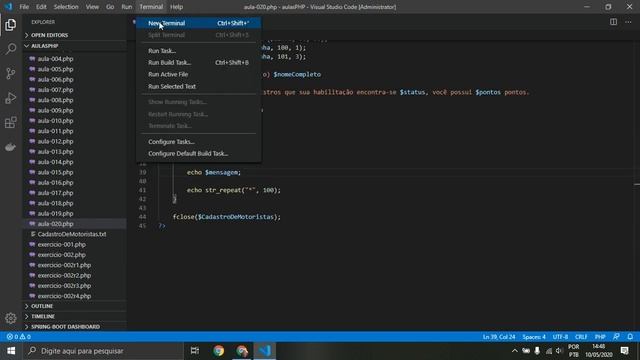Open the Run menu

pyautogui.click(x=127, y=7)
